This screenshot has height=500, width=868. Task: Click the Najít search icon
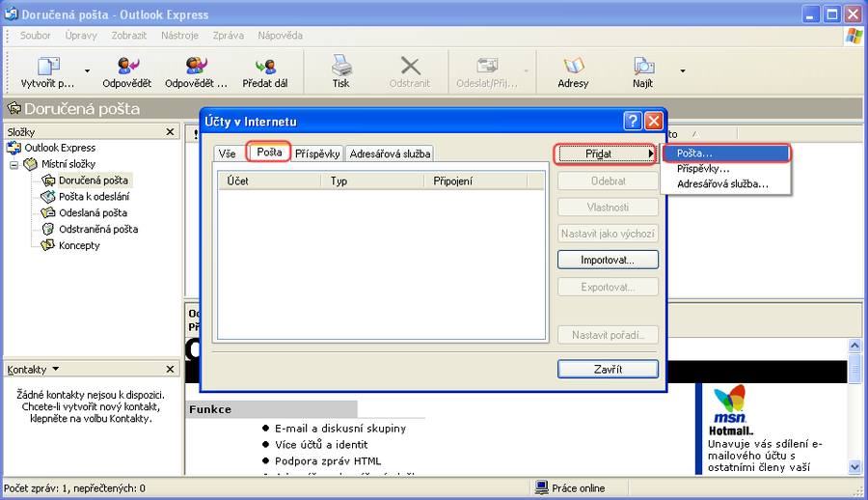point(643,67)
